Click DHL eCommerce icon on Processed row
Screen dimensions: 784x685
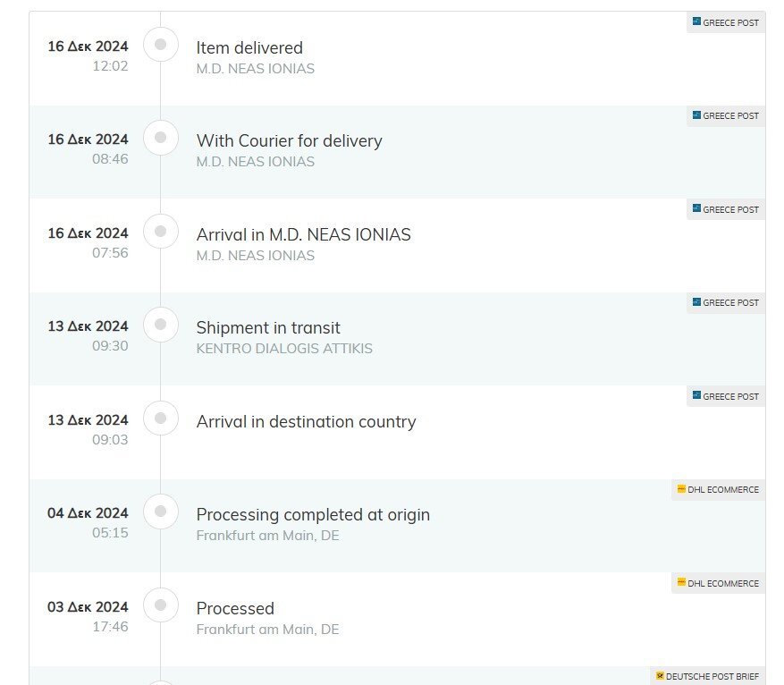coord(681,582)
